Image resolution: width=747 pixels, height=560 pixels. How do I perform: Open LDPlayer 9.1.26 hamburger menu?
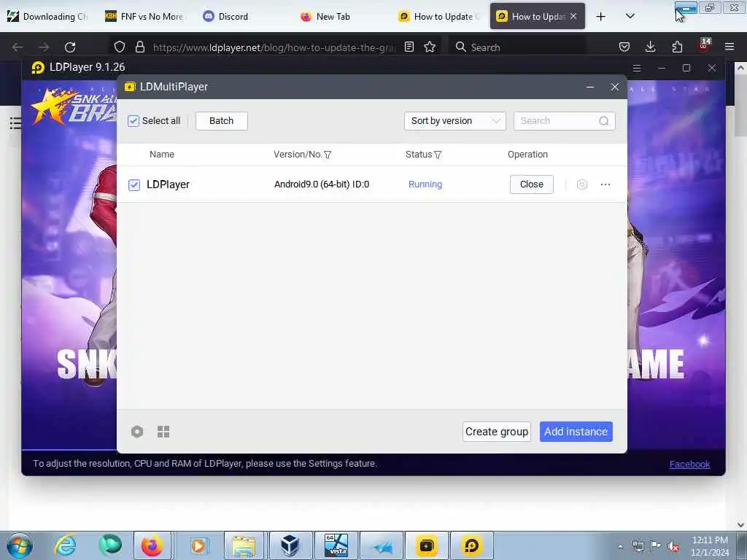(x=636, y=68)
